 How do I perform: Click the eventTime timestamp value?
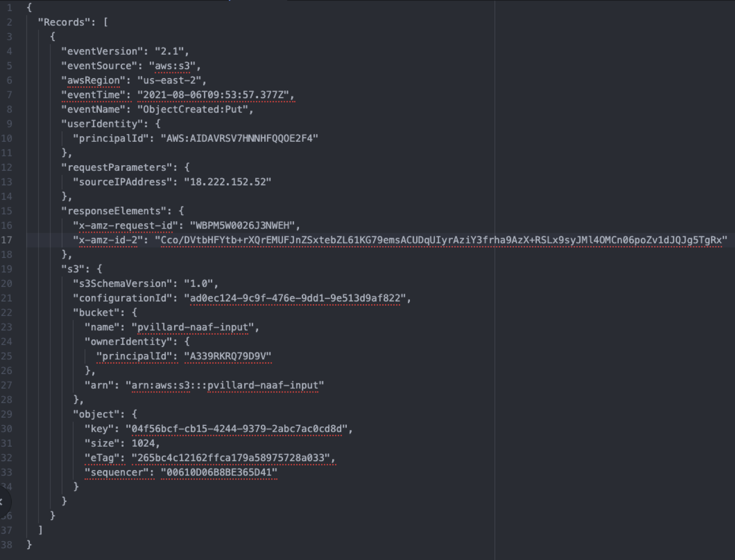coord(215,95)
